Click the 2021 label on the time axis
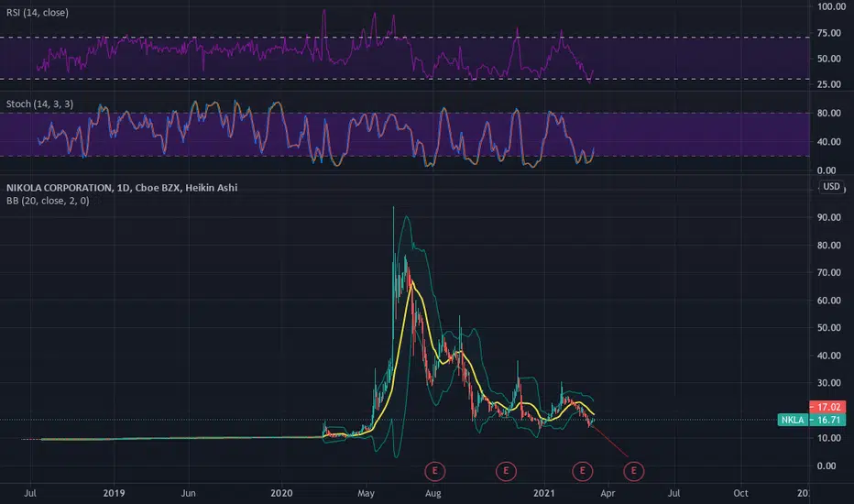The height and width of the screenshot is (504, 854). click(x=544, y=493)
